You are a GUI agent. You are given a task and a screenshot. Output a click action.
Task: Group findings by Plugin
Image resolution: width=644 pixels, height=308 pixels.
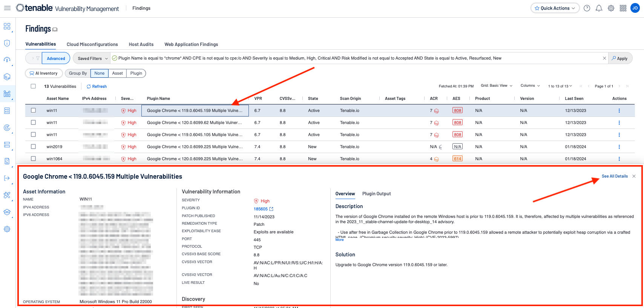click(x=136, y=73)
